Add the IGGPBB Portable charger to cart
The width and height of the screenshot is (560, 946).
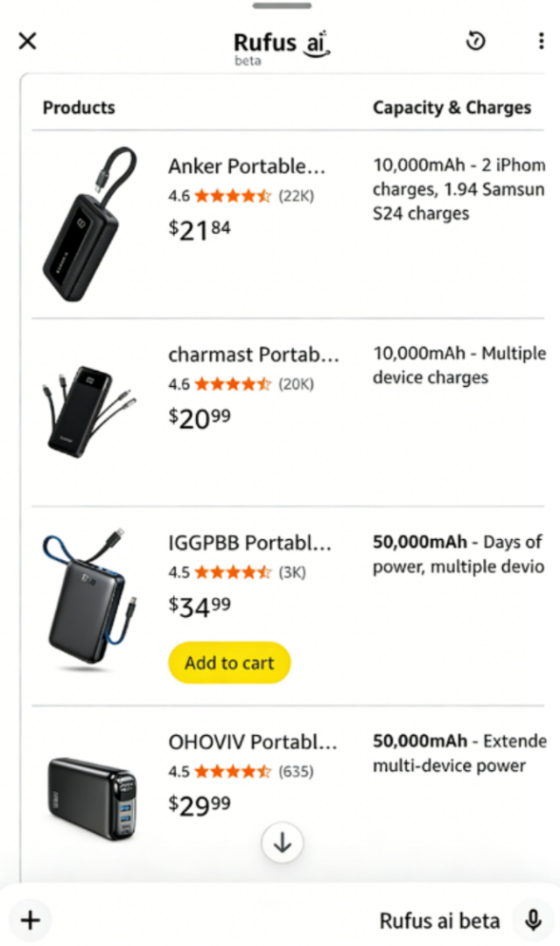click(x=228, y=662)
